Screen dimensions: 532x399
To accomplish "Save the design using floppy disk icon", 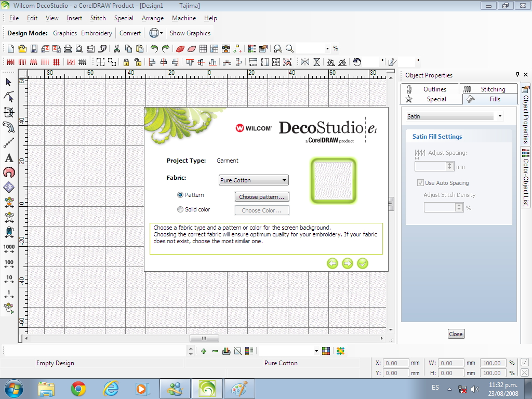I will pos(34,48).
